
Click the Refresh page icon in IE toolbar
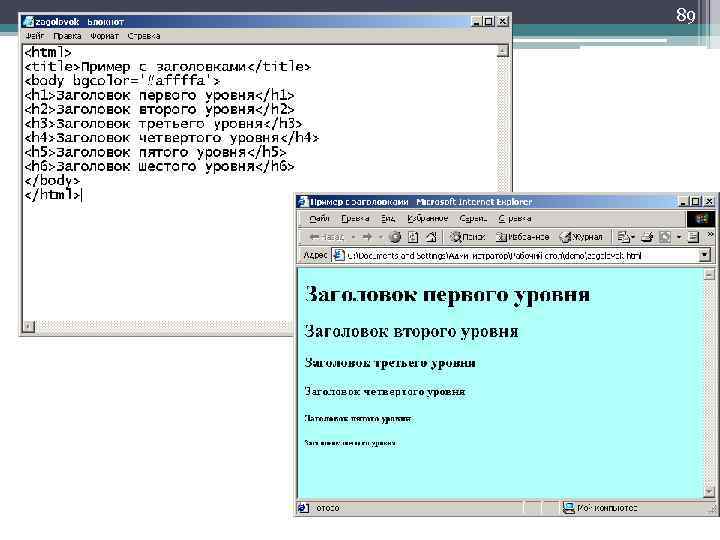[x=413, y=237]
